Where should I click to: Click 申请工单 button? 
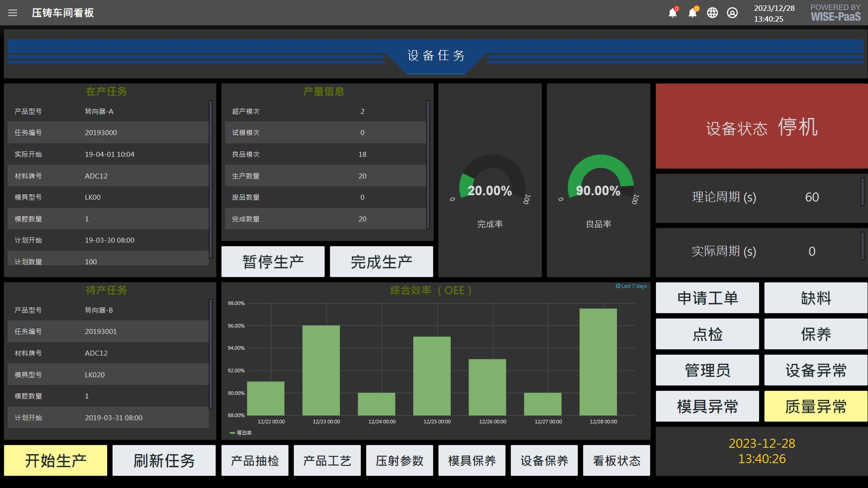click(708, 298)
